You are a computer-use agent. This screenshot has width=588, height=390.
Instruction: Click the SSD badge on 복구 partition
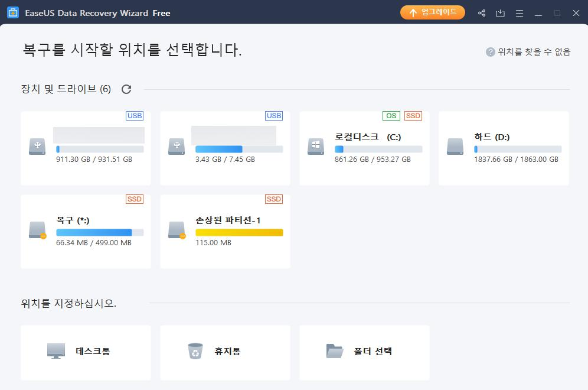(135, 199)
